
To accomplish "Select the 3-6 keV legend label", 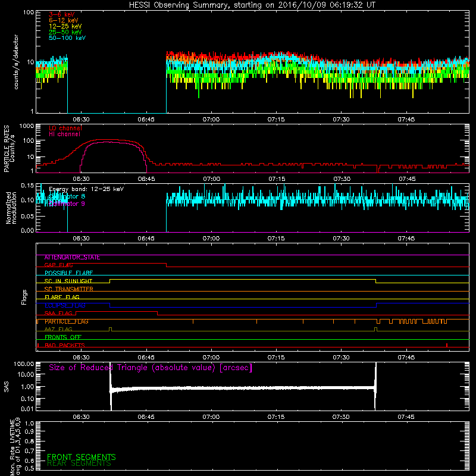I will [x=62, y=14].
